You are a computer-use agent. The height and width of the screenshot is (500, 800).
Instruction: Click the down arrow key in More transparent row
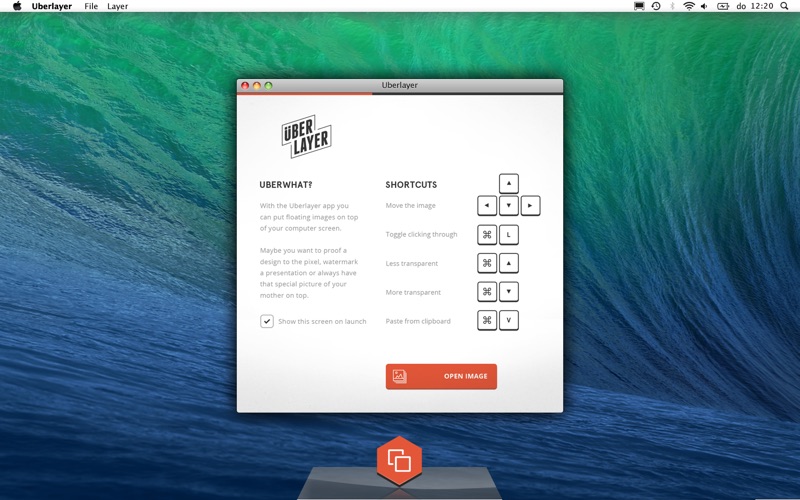(x=509, y=292)
